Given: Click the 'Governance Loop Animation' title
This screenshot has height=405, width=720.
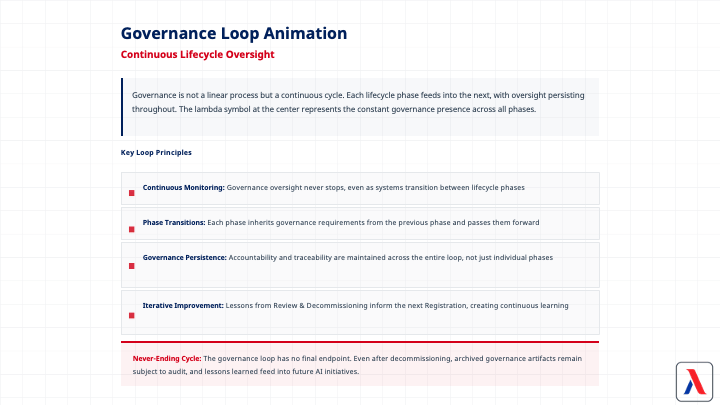Looking at the screenshot, I should 234,34.
